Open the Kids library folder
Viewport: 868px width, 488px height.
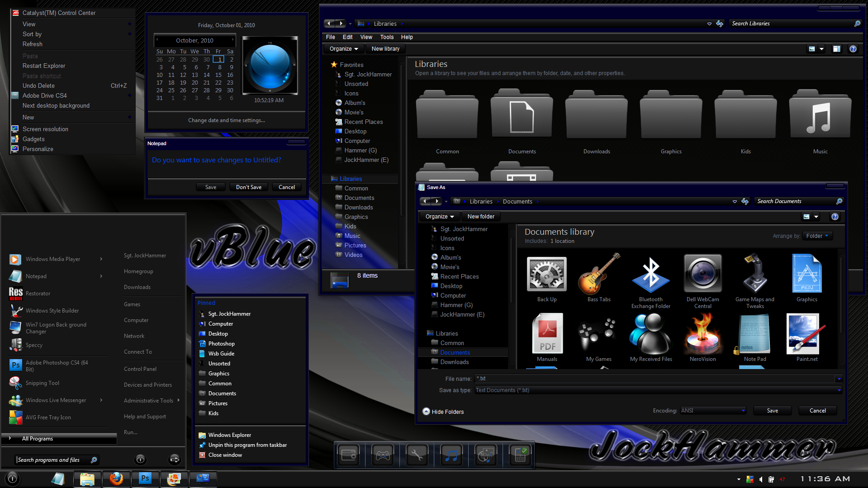[x=745, y=114]
